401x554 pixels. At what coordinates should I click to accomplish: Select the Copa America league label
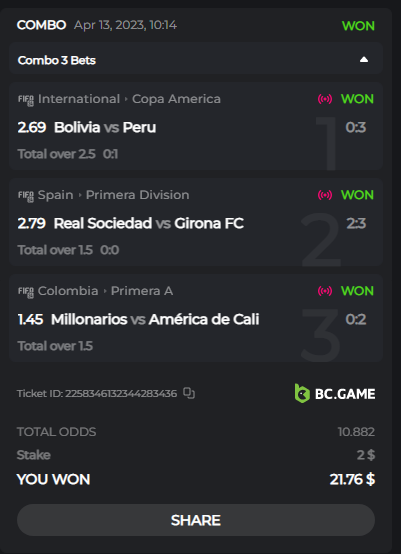(176, 99)
